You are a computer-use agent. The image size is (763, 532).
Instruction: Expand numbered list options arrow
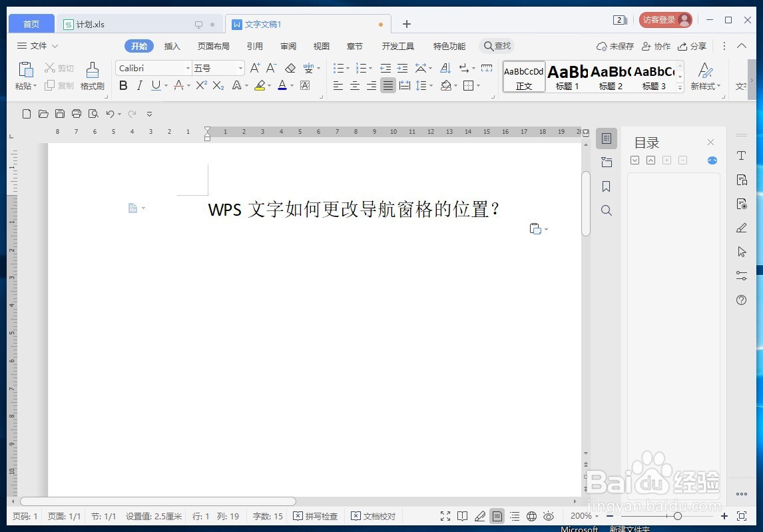click(370, 68)
